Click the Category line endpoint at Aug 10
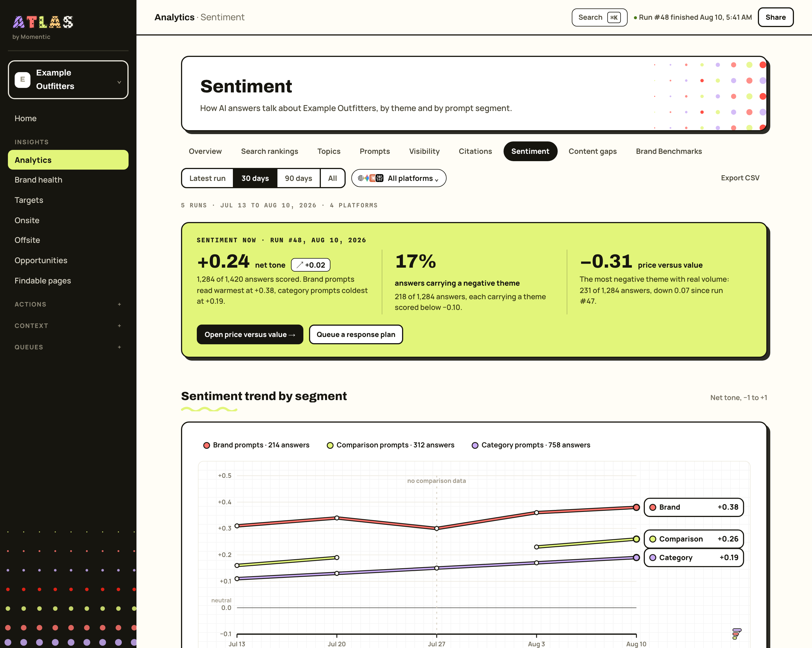The image size is (812, 648). (636, 558)
